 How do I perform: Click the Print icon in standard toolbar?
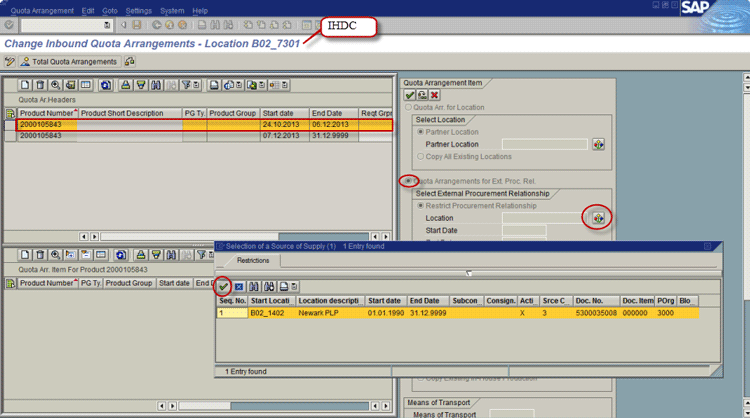[202, 25]
